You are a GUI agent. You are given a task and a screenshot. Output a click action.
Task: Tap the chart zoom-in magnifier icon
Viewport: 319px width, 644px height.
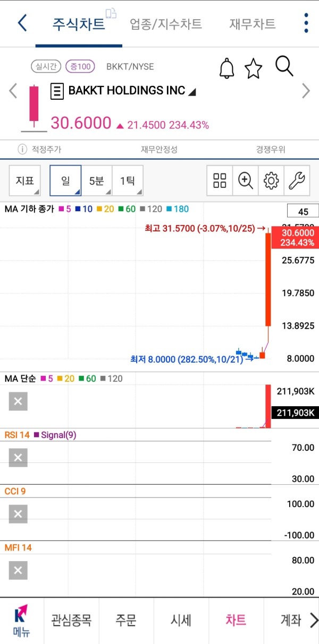pos(245,181)
